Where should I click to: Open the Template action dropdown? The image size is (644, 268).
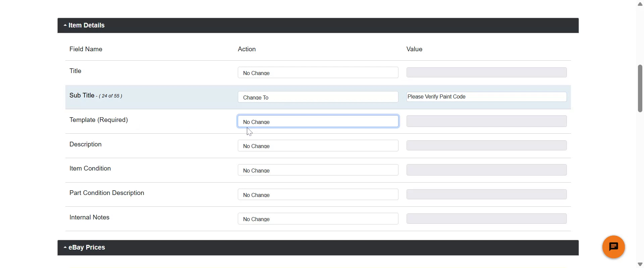[318, 121]
